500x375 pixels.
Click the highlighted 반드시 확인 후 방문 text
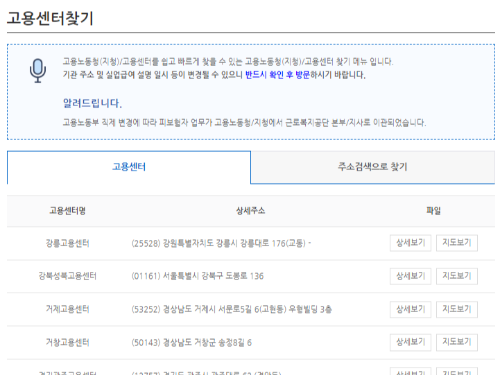pyautogui.click(x=277, y=75)
